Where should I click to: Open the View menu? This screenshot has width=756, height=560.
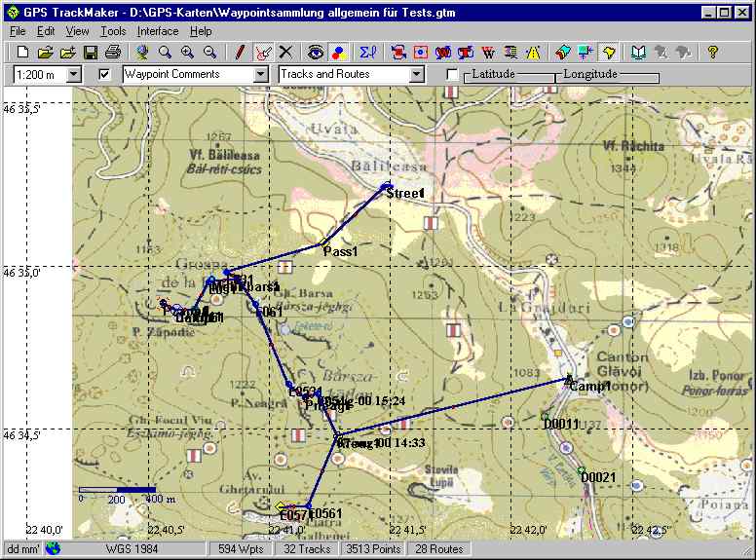click(77, 31)
